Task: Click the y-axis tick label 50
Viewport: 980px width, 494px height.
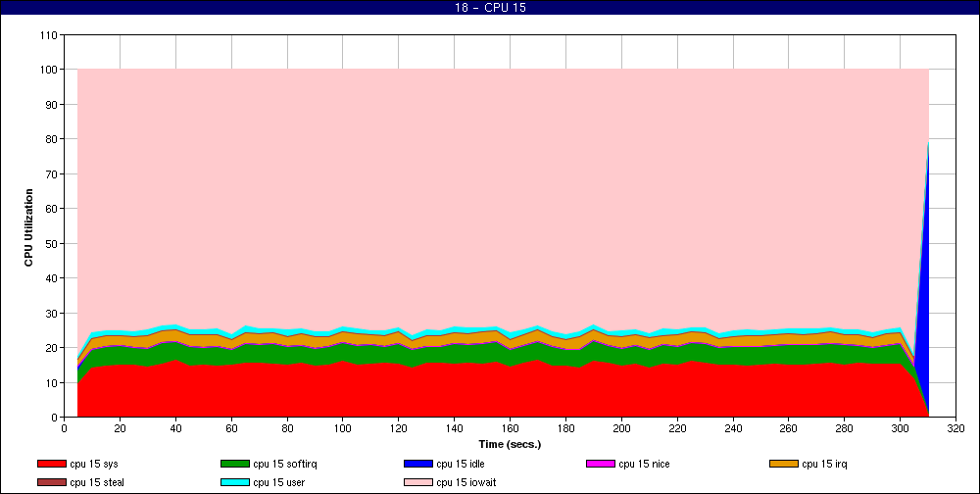Action: (52, 243)
